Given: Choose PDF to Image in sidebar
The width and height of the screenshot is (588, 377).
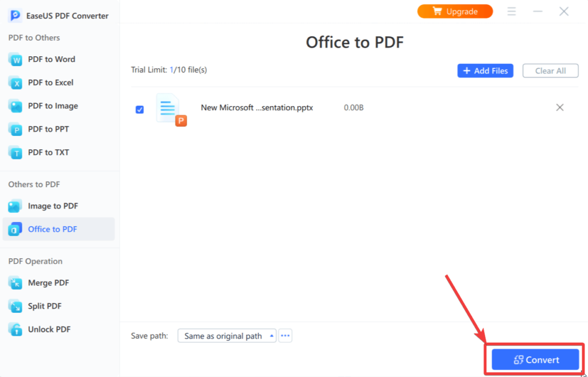Looking at the screenshot, I should (53, 106).
